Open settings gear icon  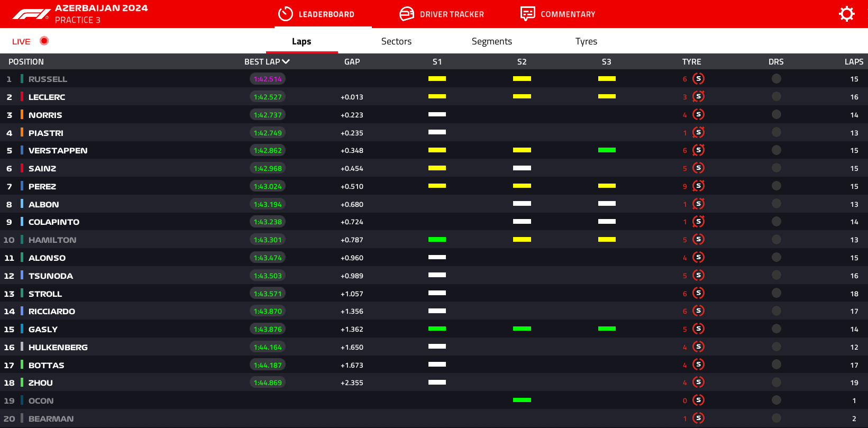point(847,14)
